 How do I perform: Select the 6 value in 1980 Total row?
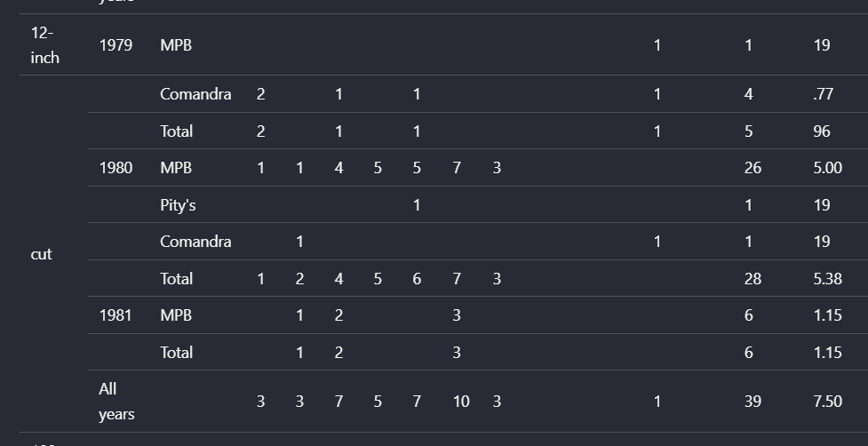coord(417,279)
